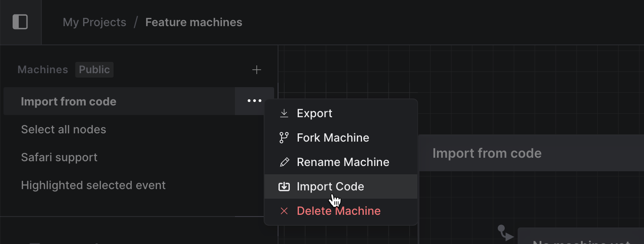Open the Highlighted selected event machine
This screenshot has height=244, width=644.
tap(93, 185)
